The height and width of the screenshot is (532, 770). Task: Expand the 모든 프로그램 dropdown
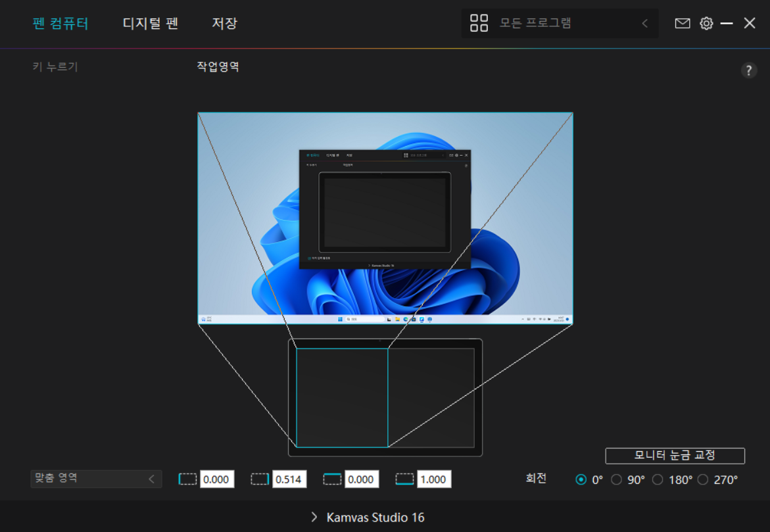[x=643, y=23]
